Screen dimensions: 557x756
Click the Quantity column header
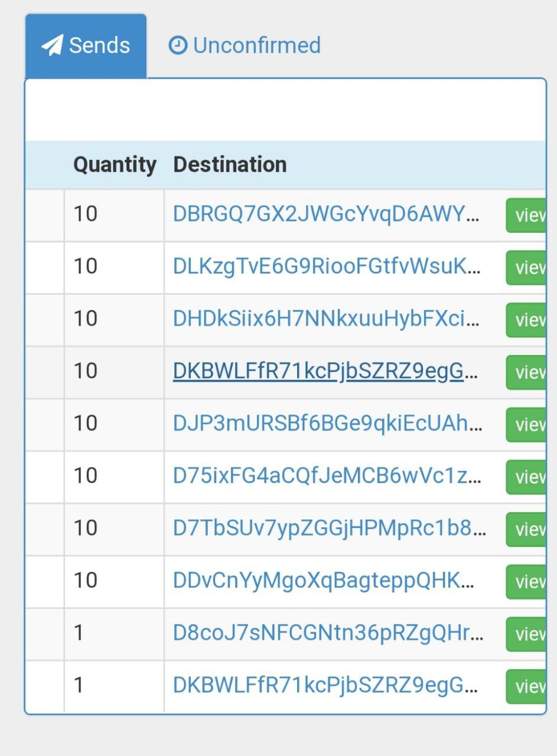click(115, 165)
